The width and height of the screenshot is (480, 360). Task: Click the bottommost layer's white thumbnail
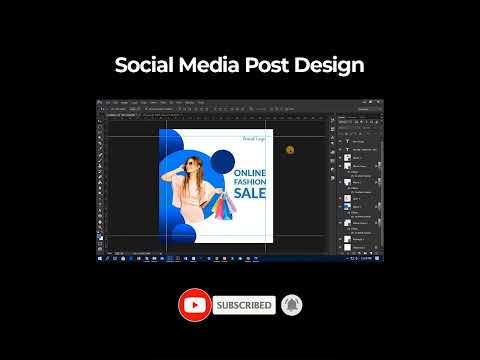pos(347,247)
